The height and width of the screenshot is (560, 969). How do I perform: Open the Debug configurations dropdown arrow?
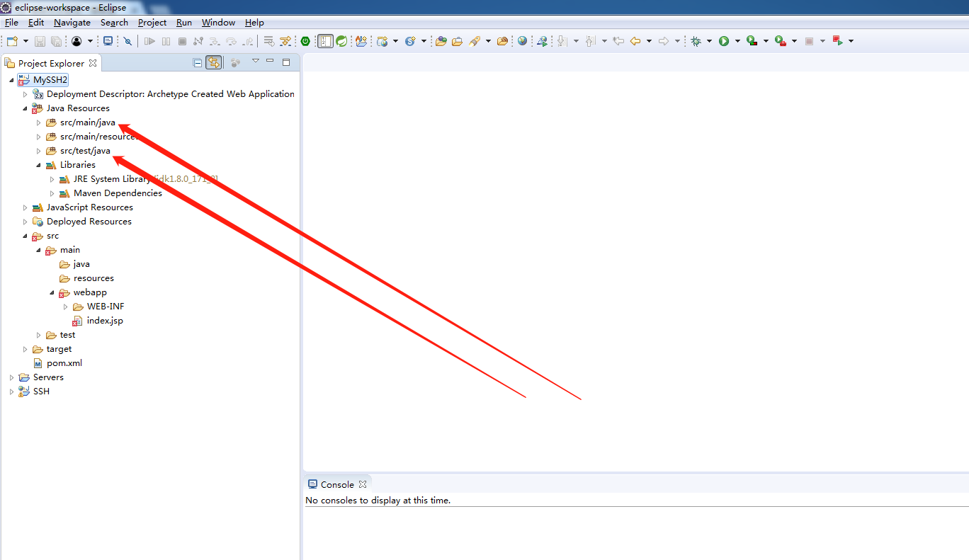[x=709, y=41]
